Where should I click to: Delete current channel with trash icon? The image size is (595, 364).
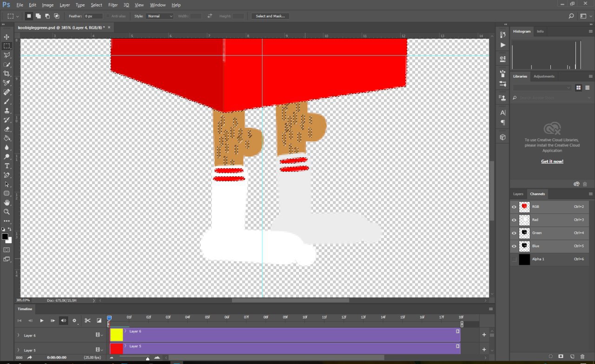582,356
